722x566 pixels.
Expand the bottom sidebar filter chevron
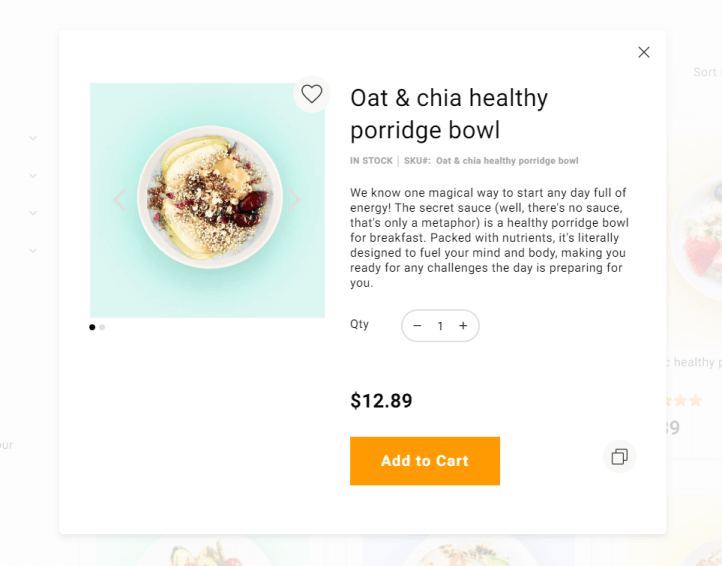click(33, 250)
